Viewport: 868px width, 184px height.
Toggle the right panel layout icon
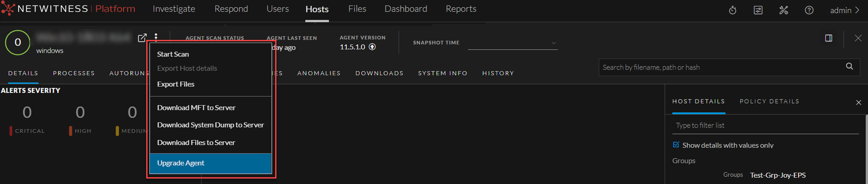click(829, 38)
